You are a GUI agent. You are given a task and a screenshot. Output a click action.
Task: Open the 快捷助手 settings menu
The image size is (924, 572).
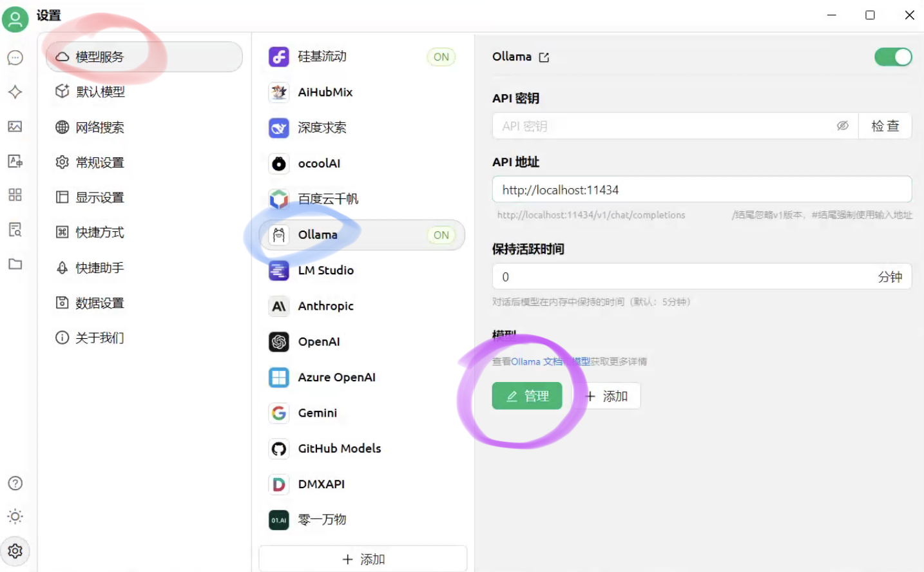pos(144,267)
